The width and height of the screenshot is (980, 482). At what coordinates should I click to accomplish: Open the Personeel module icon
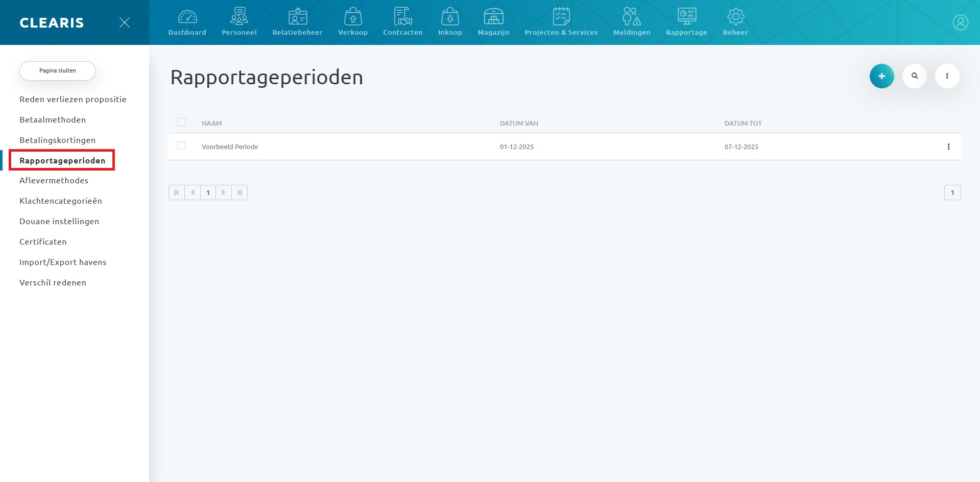pos(239,17)
